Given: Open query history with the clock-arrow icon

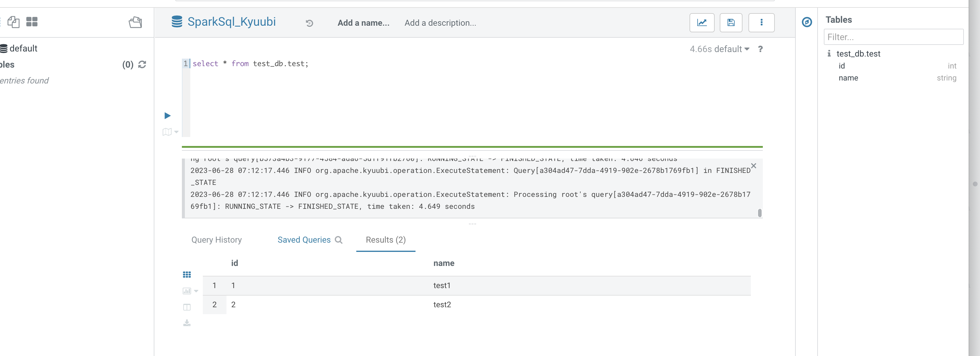Looking at the screenshot, I should 309,23.
